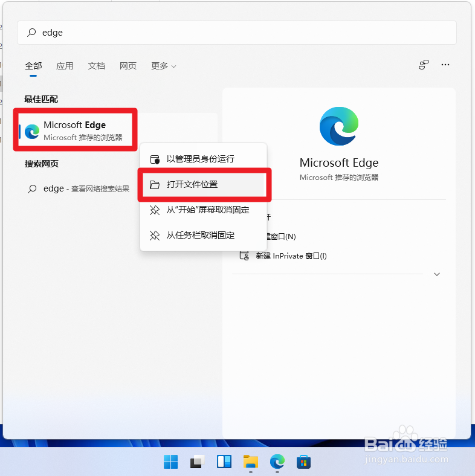Click the edge web search suggestion
This screenshot has height=476, width=475.
[79, 188]
